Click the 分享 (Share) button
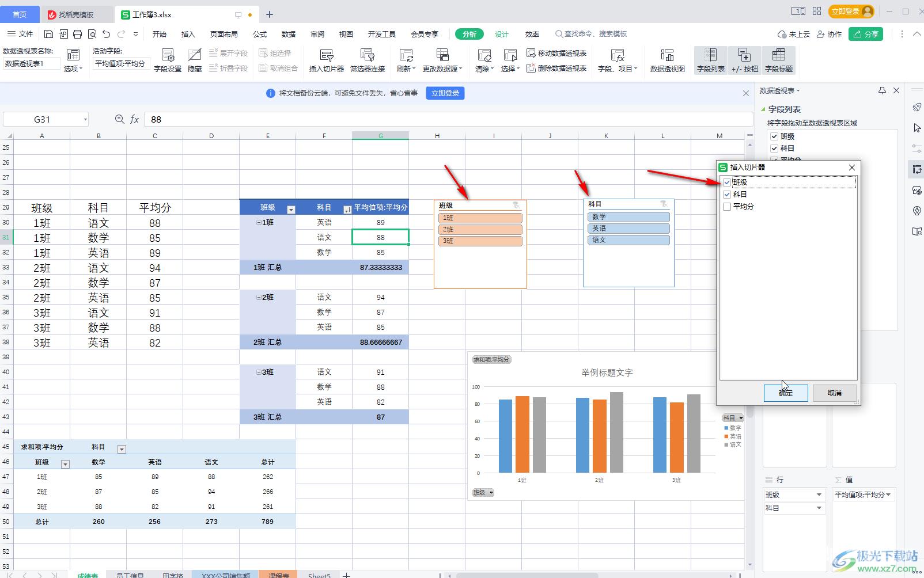Image resolution: width=924 pixels, height=578 pixels. [866, 34]
